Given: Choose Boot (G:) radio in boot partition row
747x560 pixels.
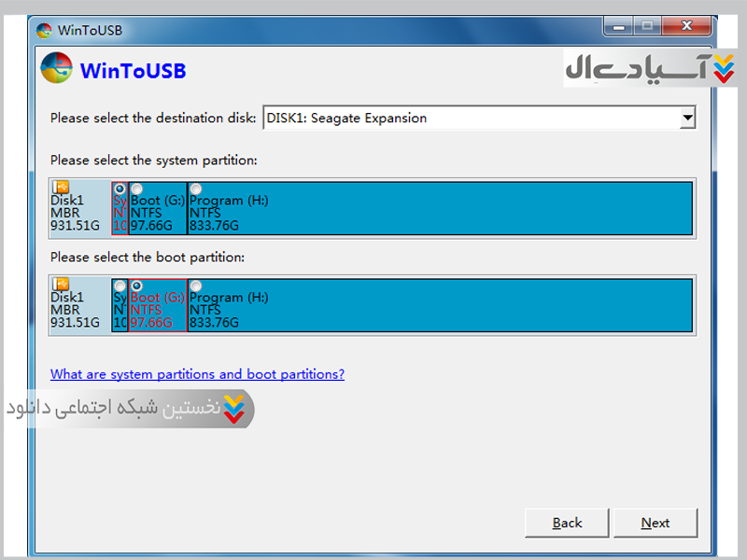Looking at the screenshot, I should tap(137, 286).
